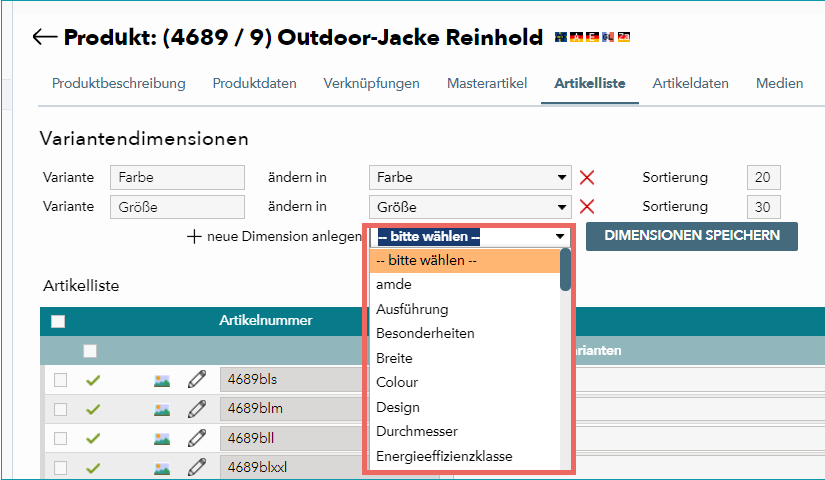Edit article 4689bll with pencil icon
Viewport: 825px width, 480px height.
point(197,438)
